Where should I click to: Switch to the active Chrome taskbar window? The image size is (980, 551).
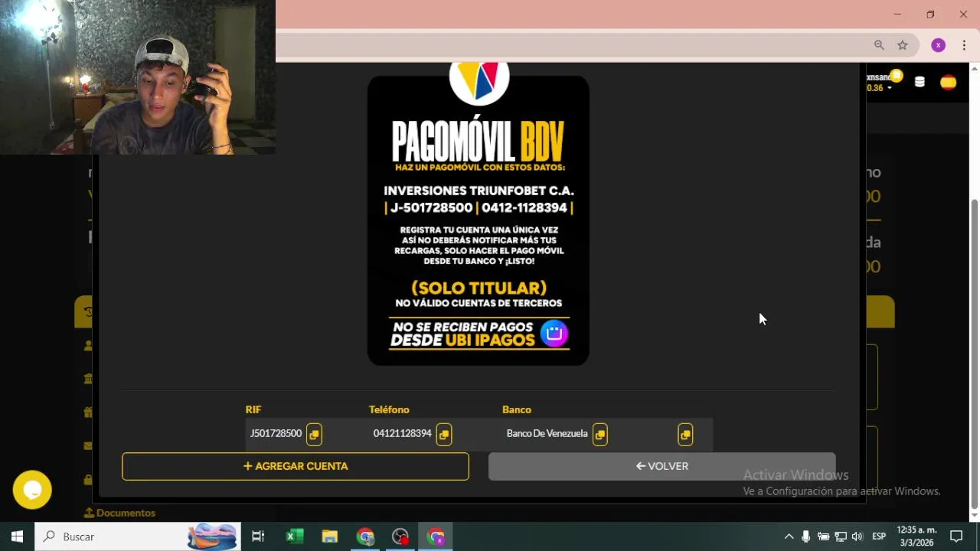point(436,536)
